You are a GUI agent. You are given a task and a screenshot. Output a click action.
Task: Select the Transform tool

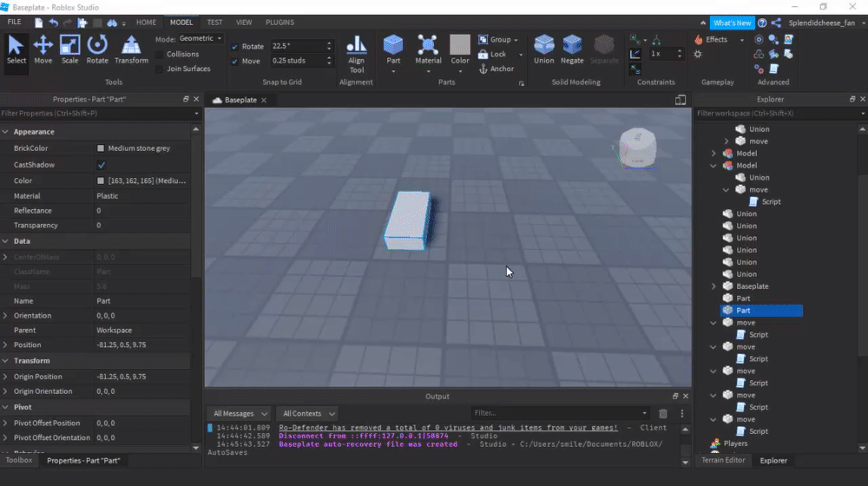[131, 49]
